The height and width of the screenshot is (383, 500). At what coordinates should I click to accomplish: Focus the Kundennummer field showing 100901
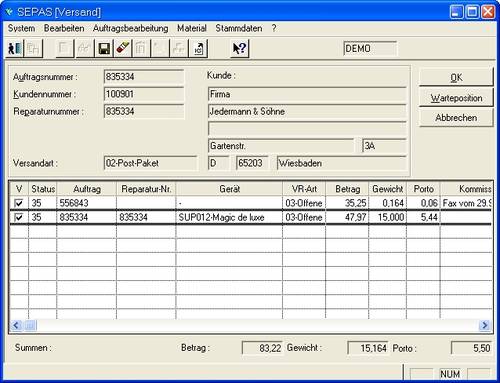(144, 94)
